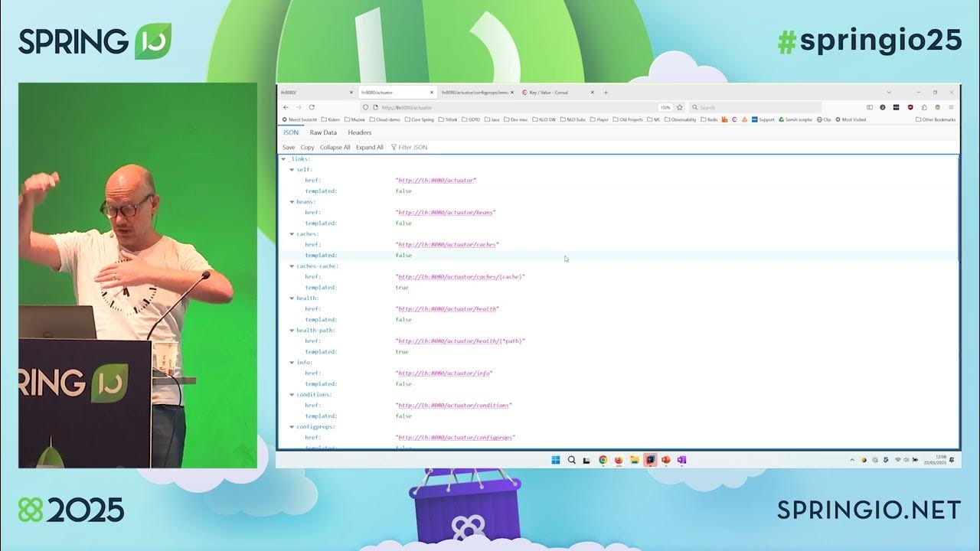Collapse the beans tree node
980x551 pixels.
292,201
